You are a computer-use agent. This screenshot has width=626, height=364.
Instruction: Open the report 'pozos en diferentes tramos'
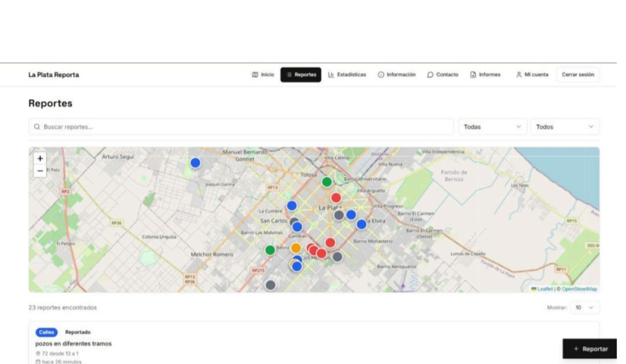(73, 343)
